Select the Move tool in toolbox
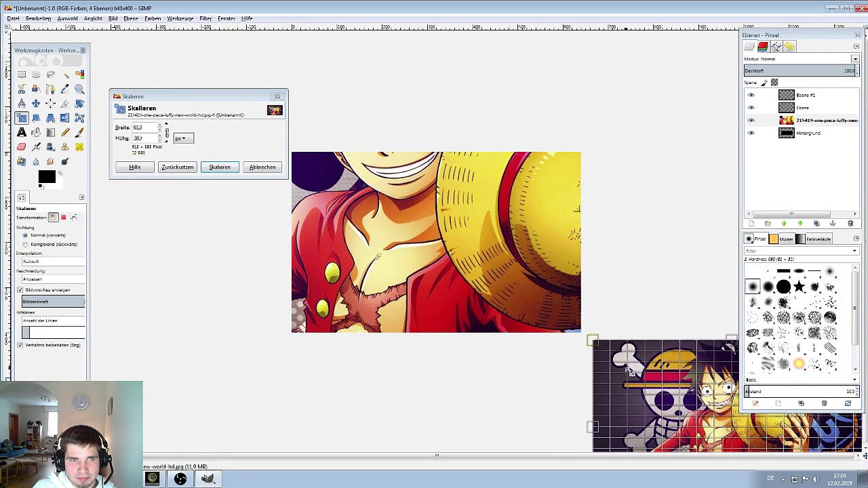Image resolution: width=868 pixels, height=488 pixels. point(36,103)
